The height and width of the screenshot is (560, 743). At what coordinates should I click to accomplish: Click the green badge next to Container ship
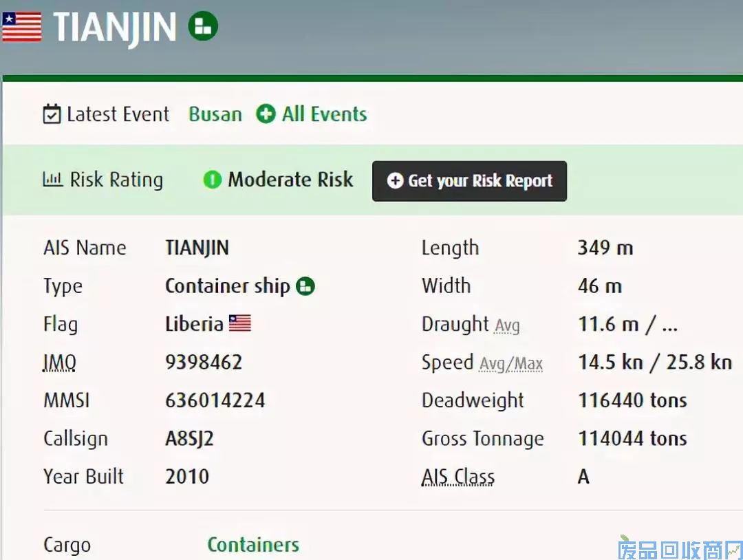point(305,286)
